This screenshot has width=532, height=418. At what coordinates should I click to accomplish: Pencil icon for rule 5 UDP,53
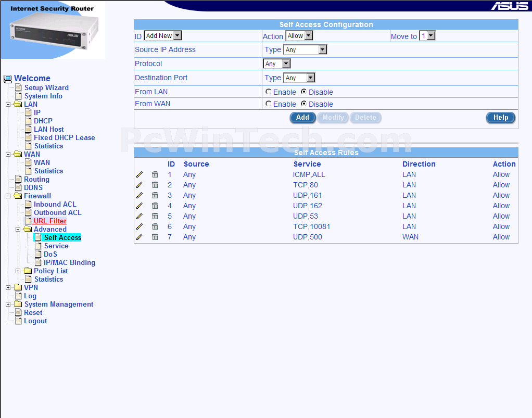[140, 216]
